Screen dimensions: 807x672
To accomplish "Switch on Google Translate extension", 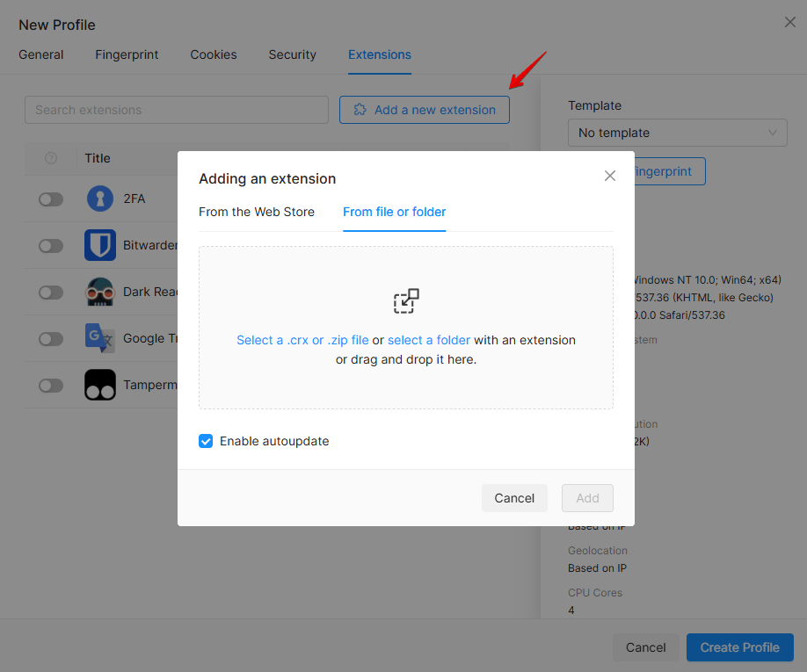I will (x=51, y=339).
